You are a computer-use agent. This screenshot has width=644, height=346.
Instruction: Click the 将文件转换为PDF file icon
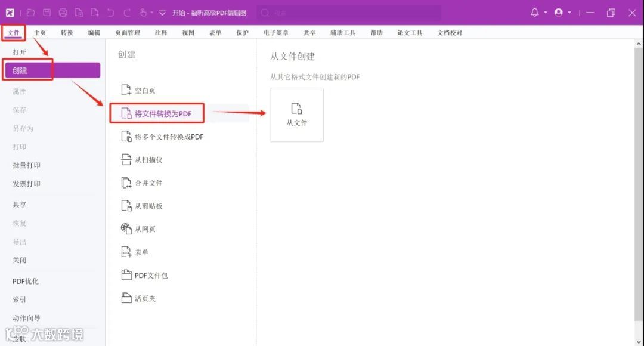(126, 113)
